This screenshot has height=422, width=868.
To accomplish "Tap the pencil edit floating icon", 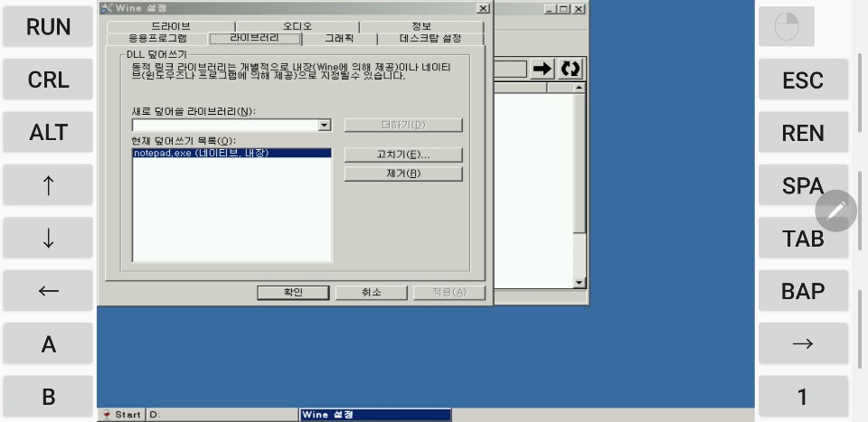I will pyautogui.click(x=835, y=211).
